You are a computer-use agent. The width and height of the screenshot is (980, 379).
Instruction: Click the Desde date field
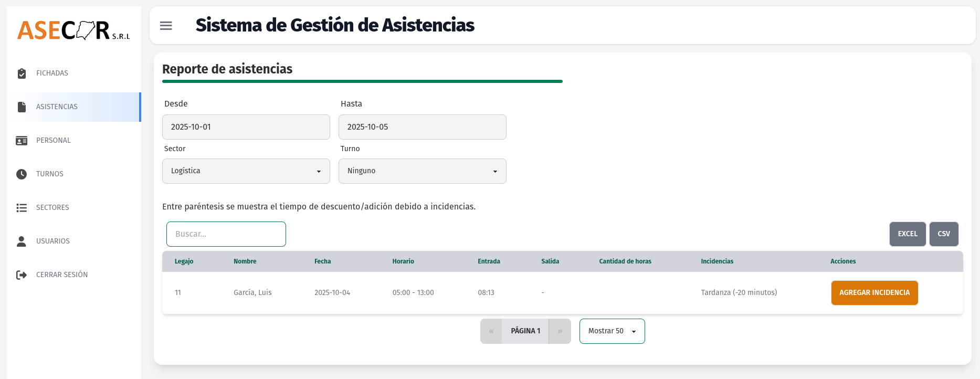click(x=246, y=127)
